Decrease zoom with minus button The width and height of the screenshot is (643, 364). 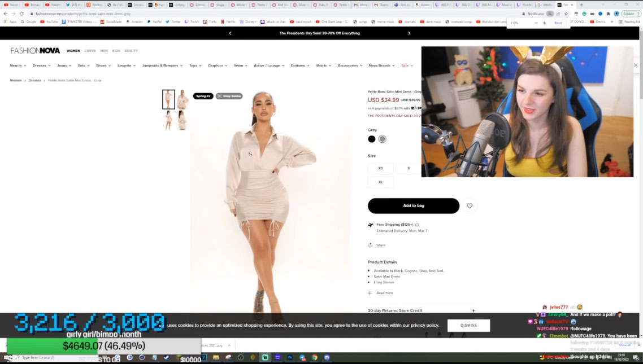coord(536,23)
